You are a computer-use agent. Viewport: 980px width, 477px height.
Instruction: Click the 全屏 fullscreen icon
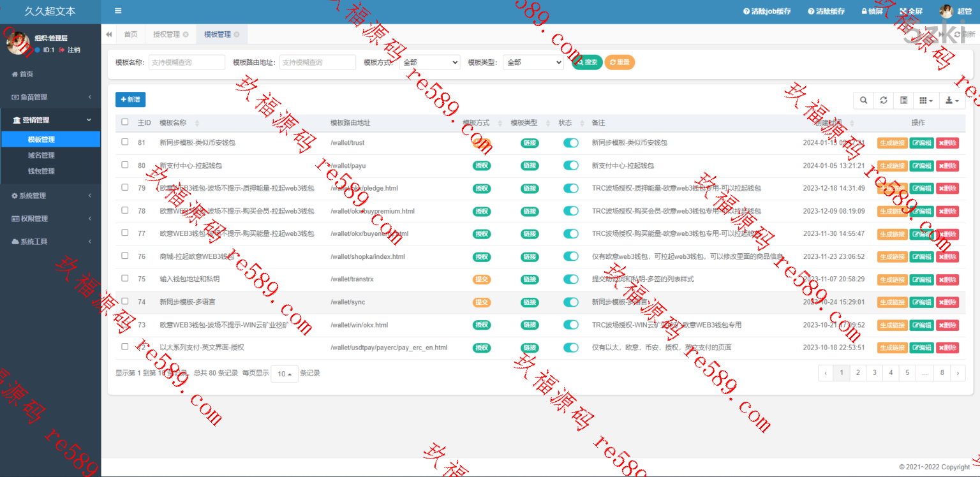(x=910, y=11)
